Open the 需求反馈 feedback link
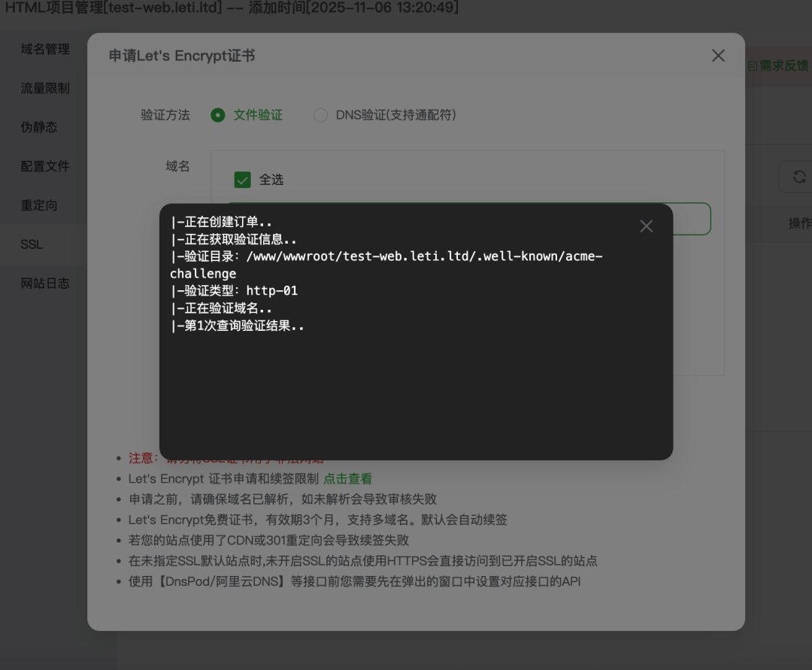The image size is (812, 670). click(778, 65)
